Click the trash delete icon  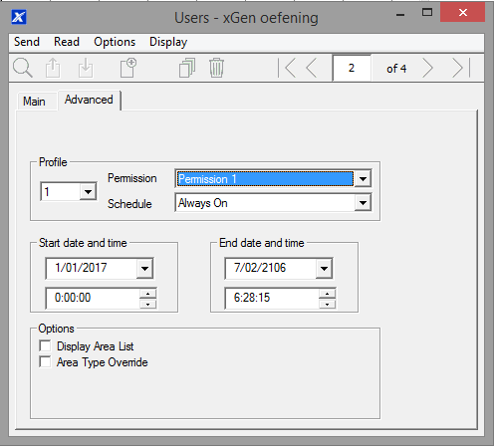[x=216, y=68]
